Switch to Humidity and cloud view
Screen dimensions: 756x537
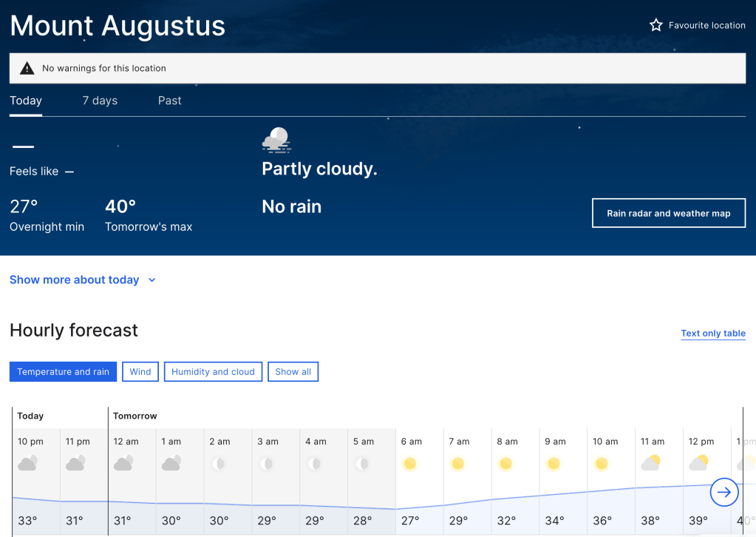(213, 371)
